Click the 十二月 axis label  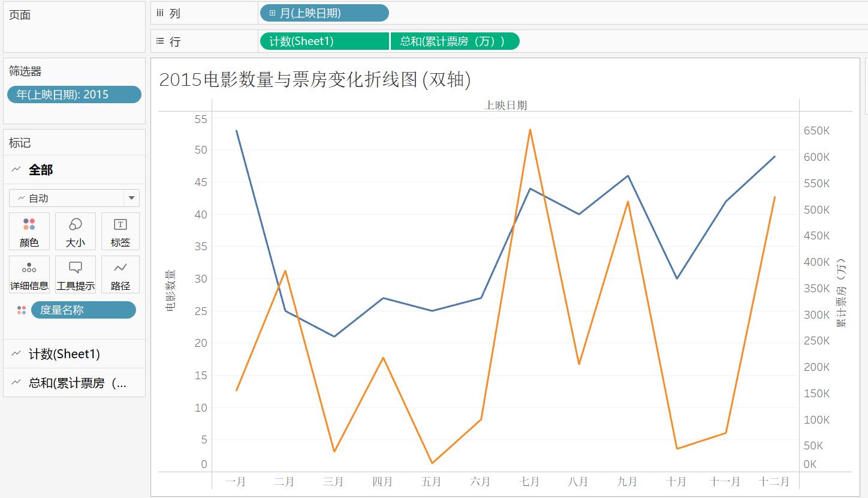774,481
